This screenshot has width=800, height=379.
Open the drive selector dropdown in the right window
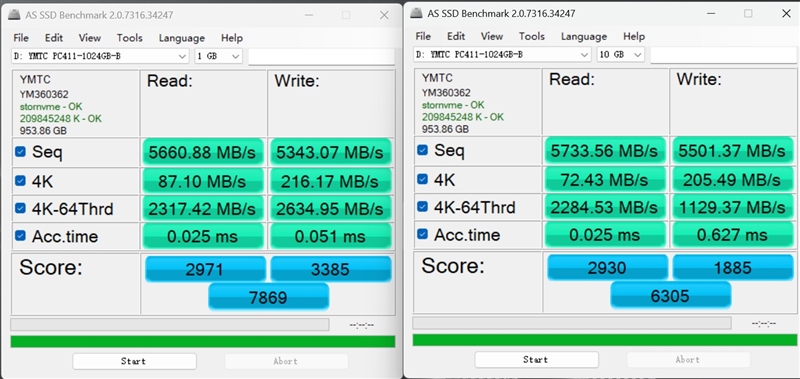coord(503,54)
